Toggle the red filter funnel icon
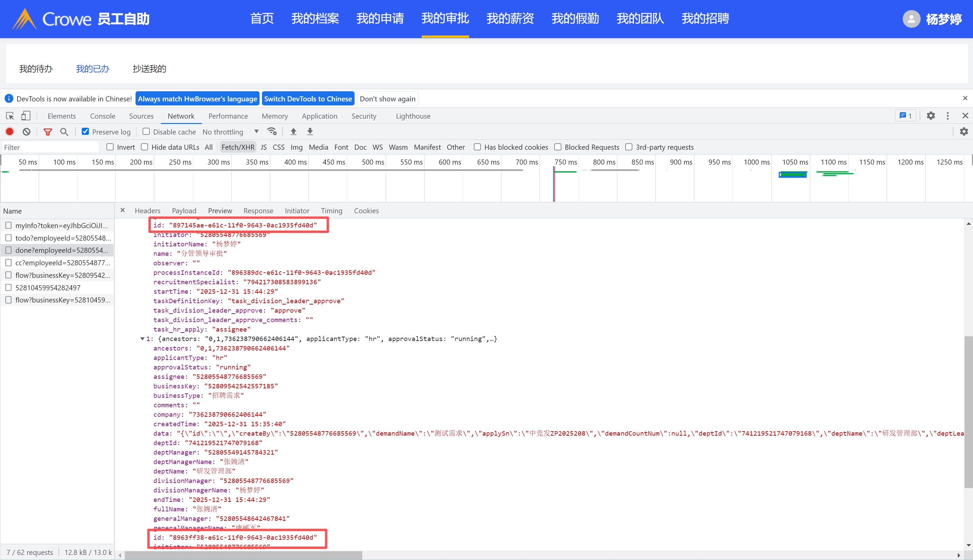973x560 pixels. coord(48,132)
